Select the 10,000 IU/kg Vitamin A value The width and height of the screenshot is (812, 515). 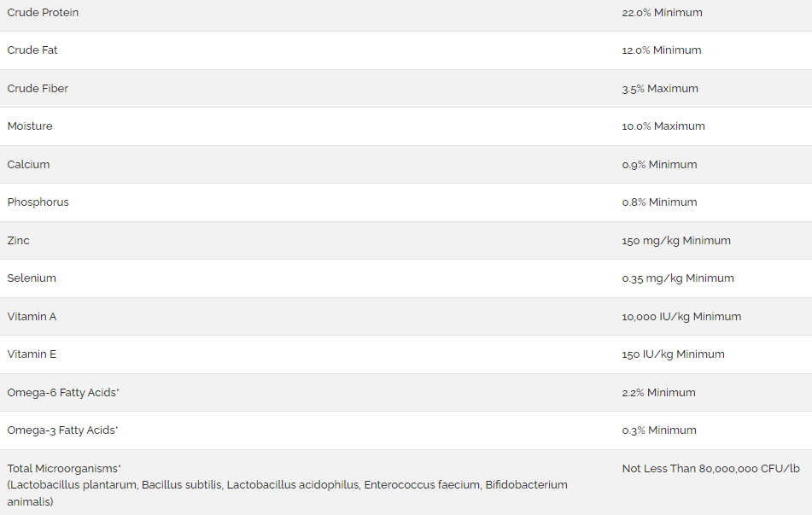pos(681,317)
